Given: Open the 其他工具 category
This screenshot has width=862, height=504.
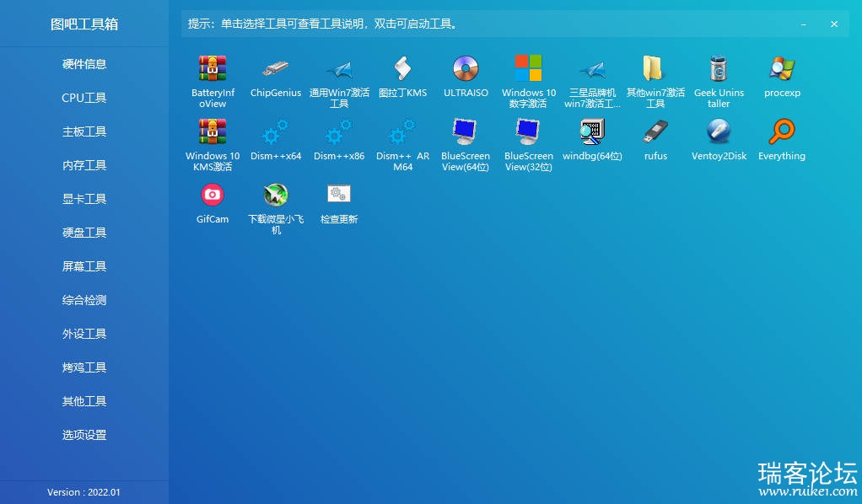Looking at the screenshot, I should 84,401.
